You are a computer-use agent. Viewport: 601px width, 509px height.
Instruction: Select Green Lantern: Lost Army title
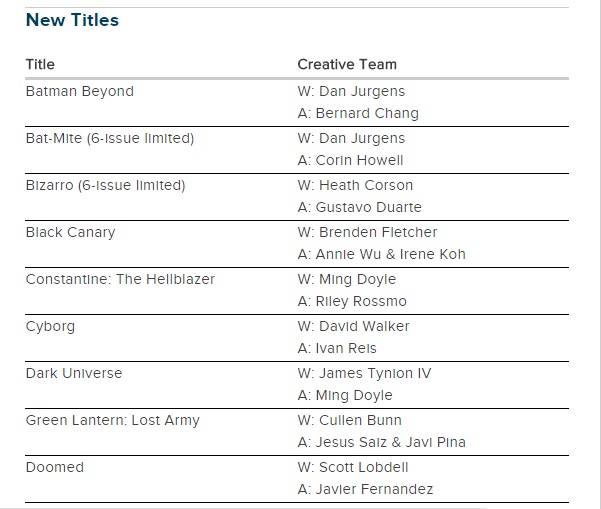[113, 420]
